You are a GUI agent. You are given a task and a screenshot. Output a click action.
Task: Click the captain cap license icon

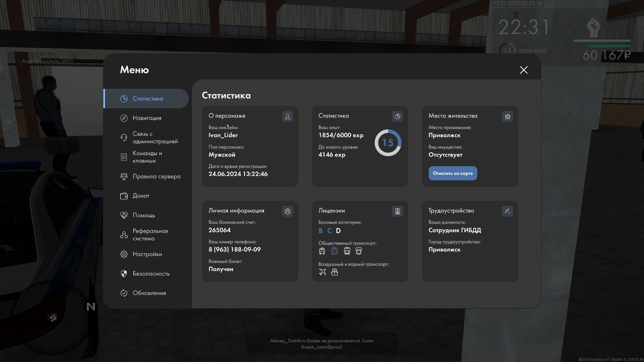coord(359,251)
